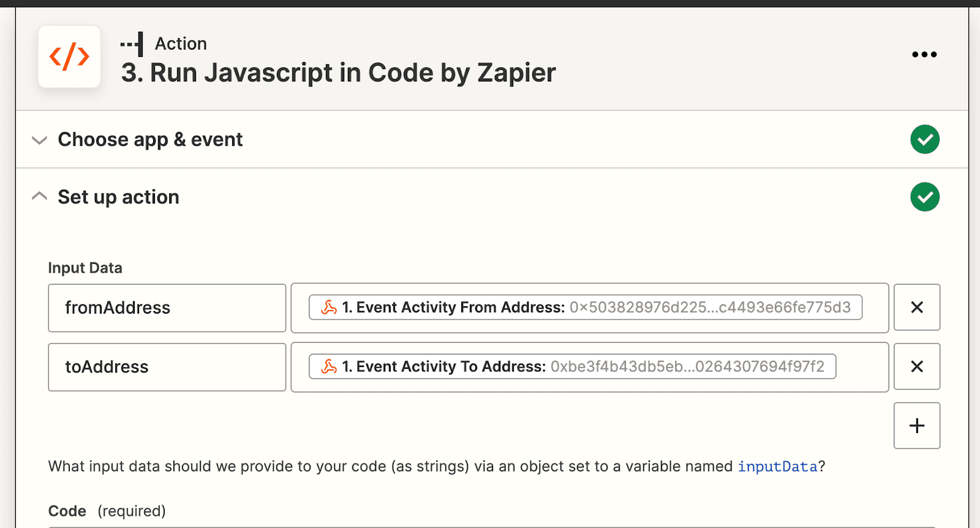This screenshot has height=528, width=980.
Task: Click inside the toAddress key field
Action: coord(167,366)
